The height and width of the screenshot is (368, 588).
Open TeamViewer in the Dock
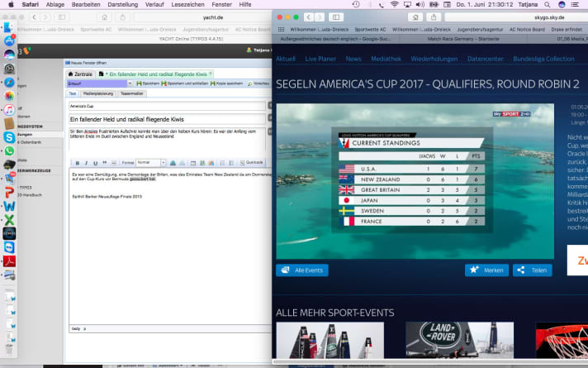click(9, 247)
